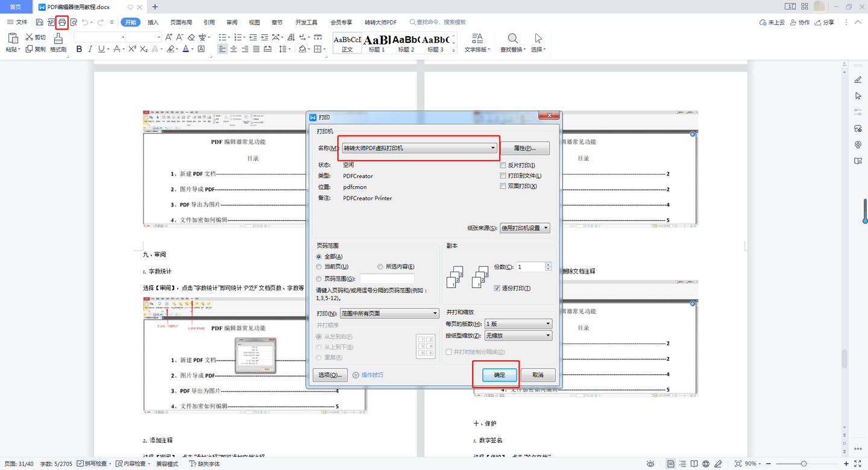This screenshot has height=470, width=868.
Task: Click the zoom slider in status bar
Action: click(x=803, y=464)
